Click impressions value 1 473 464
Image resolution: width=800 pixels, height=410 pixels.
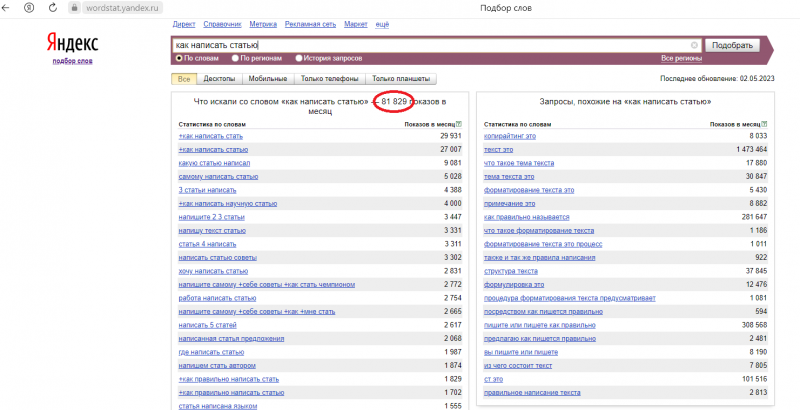753,150
